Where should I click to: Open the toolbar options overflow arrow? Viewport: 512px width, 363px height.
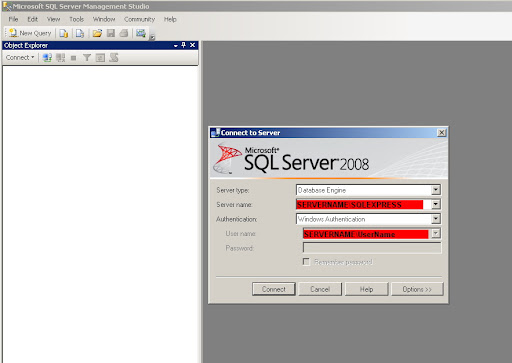(x=152, y=37)
